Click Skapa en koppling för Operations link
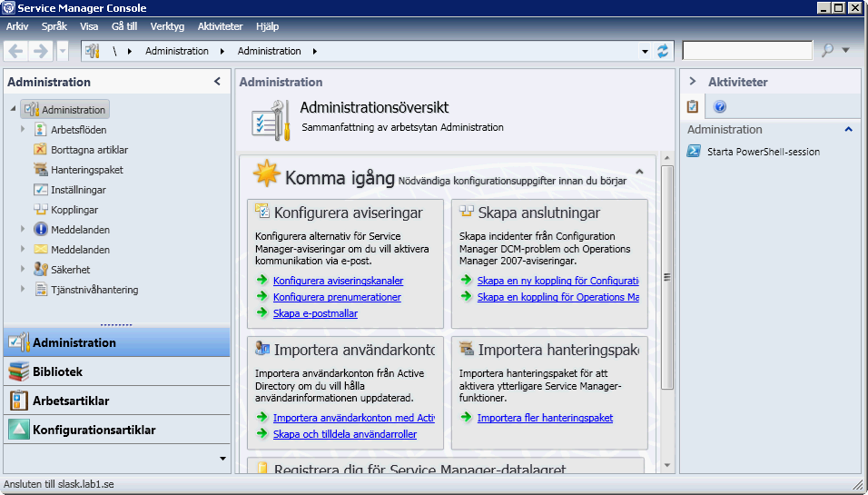Viewport: 868px width, 495px height. (x=558, y=297)
